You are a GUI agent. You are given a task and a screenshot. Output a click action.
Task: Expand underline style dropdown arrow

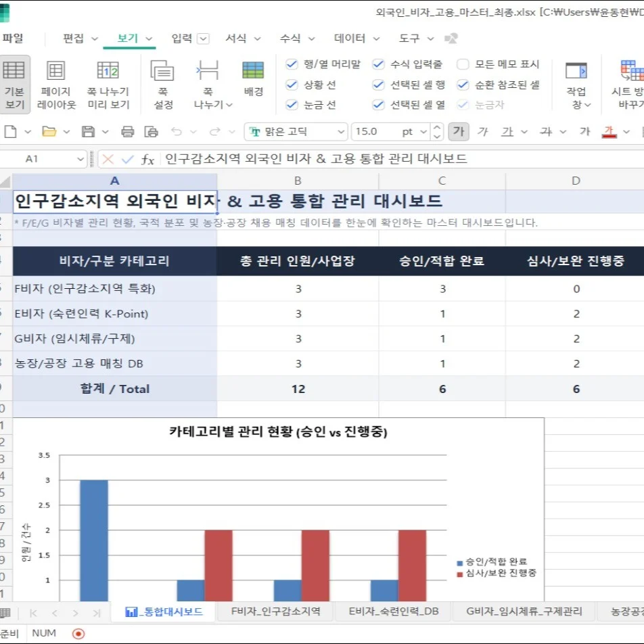tap(524, 132)
